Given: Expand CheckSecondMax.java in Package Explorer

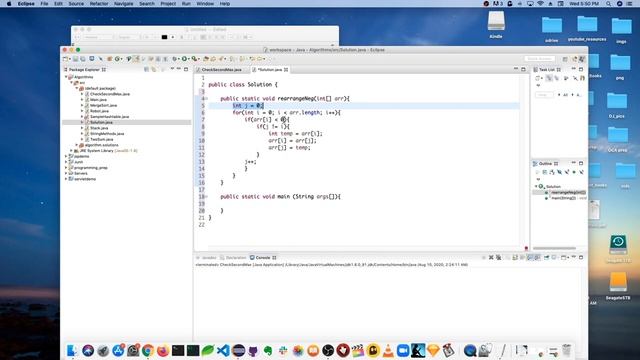Looking at the screenshot, I should click(x=82, y=94).
